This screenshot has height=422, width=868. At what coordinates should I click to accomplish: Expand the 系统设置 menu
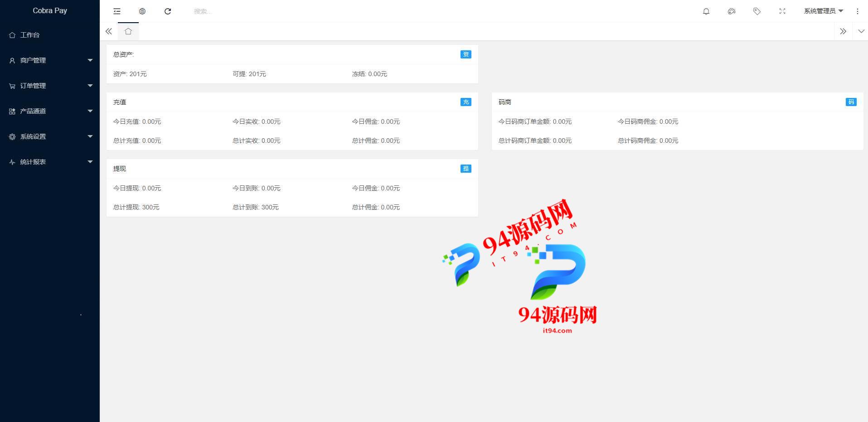[x=50, y=136]
